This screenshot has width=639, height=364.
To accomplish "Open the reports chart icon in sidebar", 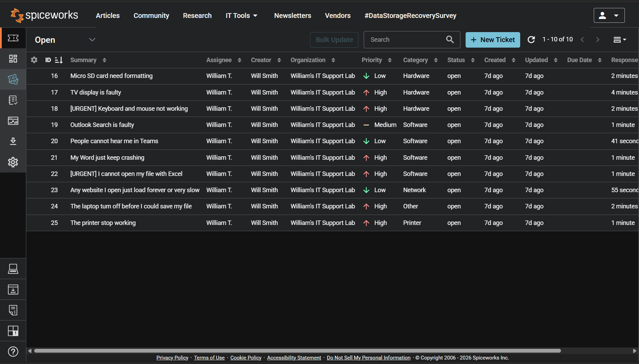I will click(13, 121).
